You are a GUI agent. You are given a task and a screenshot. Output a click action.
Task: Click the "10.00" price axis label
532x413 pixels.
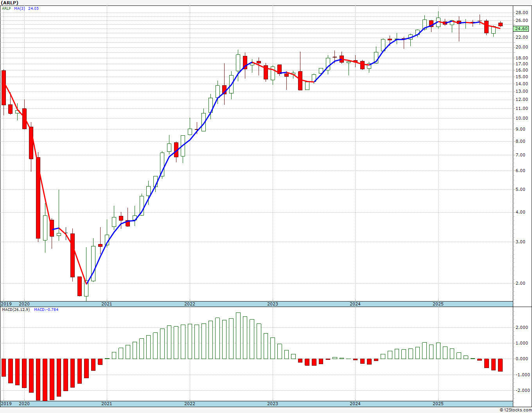pyautogui.click(x=522, y=118)
